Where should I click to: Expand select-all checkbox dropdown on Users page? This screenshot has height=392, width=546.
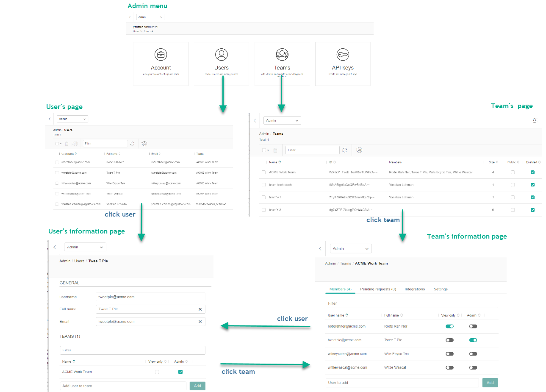(61, 144)
